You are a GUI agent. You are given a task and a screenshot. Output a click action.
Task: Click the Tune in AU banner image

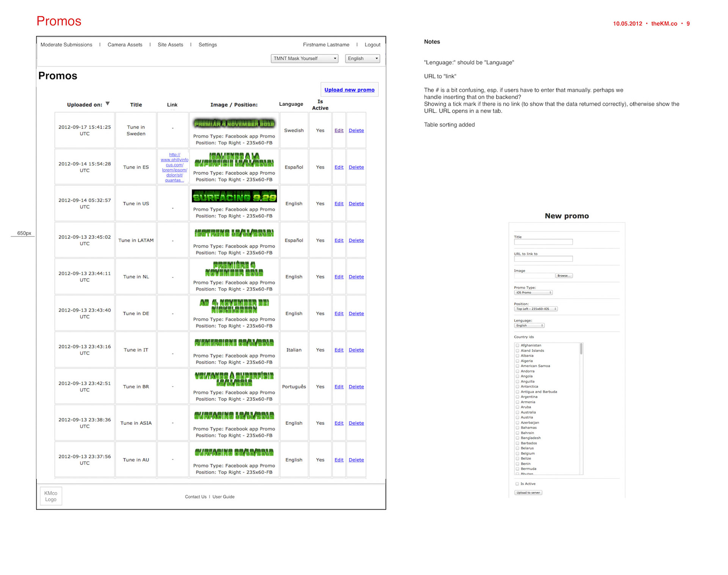[x=234, y=452]
